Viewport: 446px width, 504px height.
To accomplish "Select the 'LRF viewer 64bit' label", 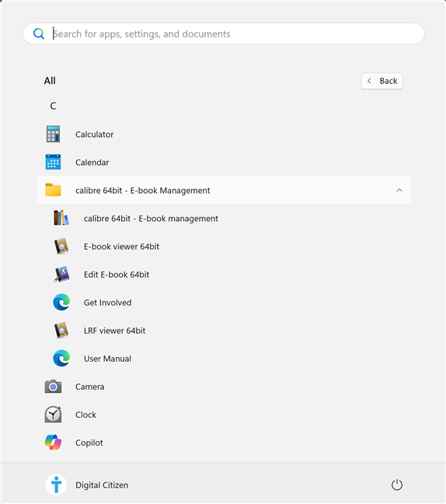I will click(x=115, y=331).
